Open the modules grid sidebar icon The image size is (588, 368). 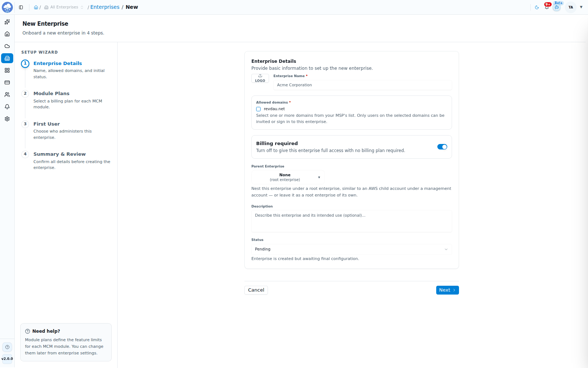(7, 71)
